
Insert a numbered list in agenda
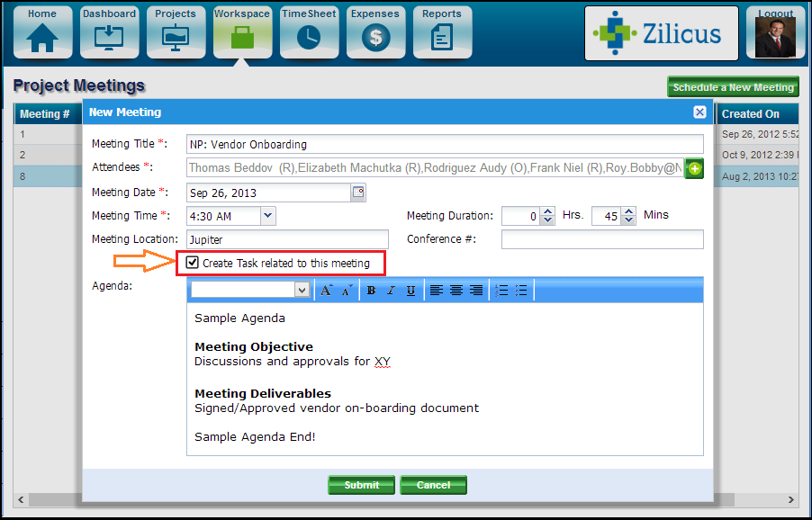(x=501, y=290)
